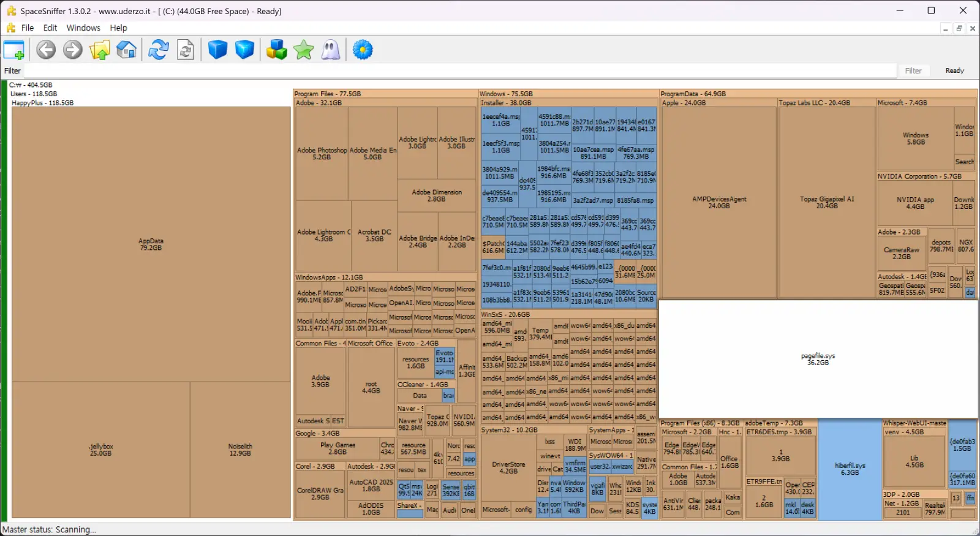Start a new master scan with blue arrows icon
980x536 pixels.
click(159, 50)
